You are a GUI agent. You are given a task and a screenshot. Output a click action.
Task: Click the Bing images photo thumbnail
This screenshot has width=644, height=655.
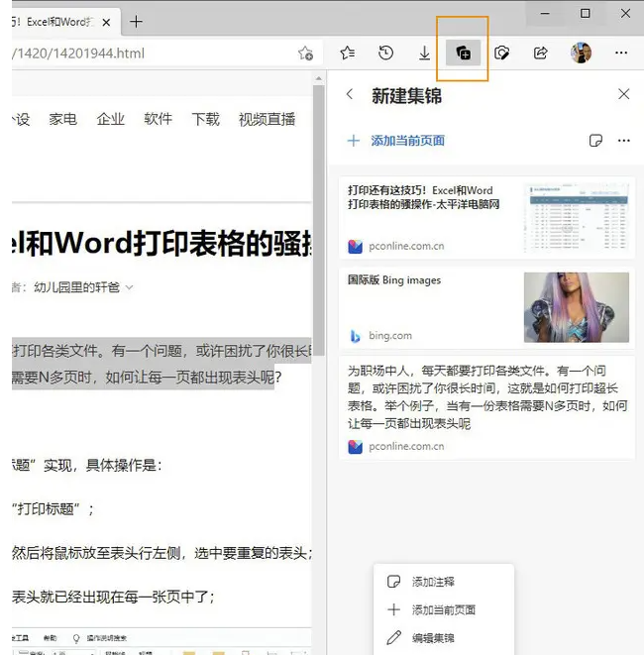pos(577,307)
